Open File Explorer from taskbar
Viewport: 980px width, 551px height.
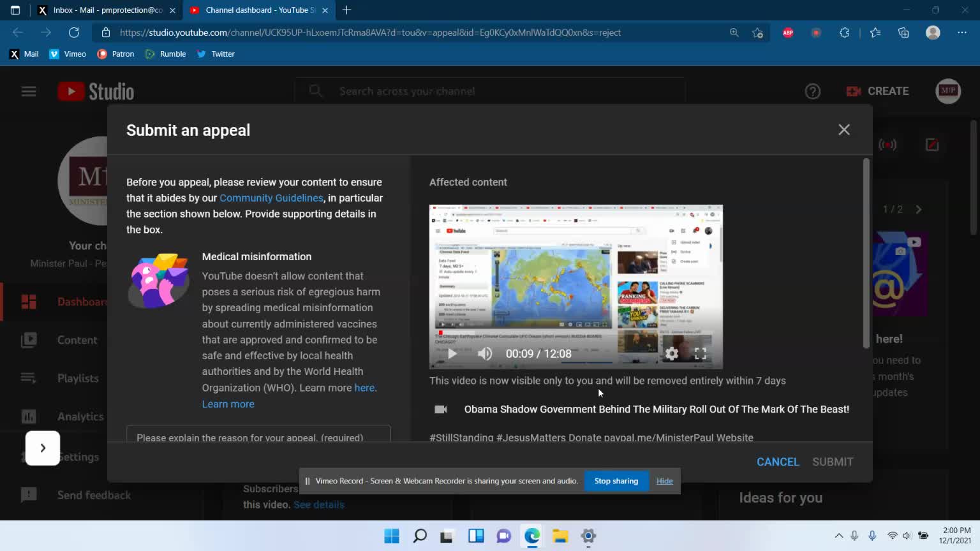[560, 536]
